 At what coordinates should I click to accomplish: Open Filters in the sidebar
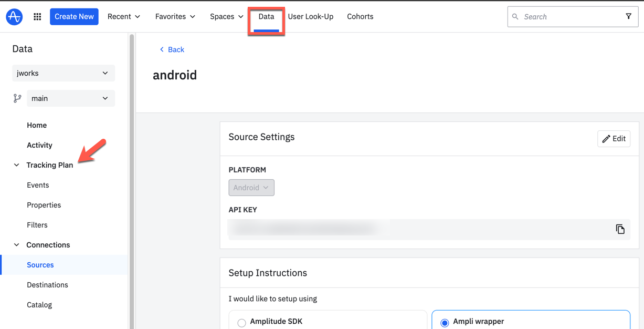(37, 225)
